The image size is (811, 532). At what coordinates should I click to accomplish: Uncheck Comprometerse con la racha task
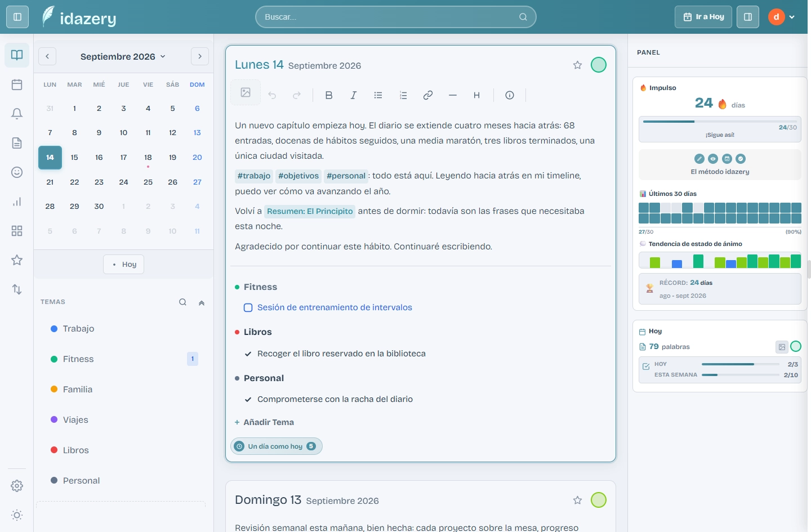[248, 399]
